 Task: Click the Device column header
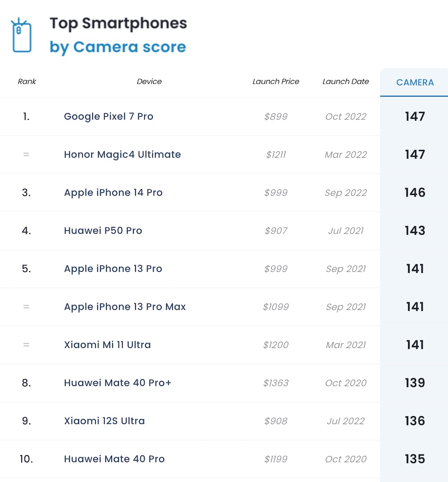pos(149,81)
